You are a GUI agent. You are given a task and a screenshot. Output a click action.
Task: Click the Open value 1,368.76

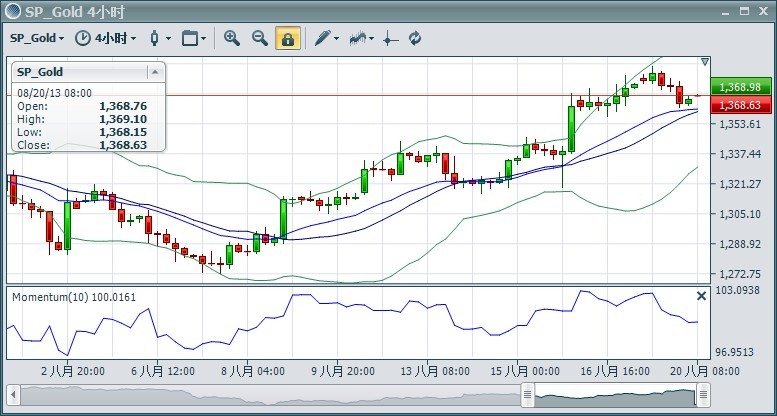coord(123,106)
